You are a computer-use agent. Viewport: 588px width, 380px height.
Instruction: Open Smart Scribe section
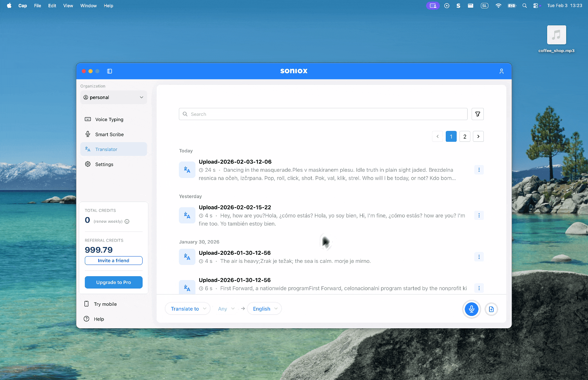pos(109,134)
